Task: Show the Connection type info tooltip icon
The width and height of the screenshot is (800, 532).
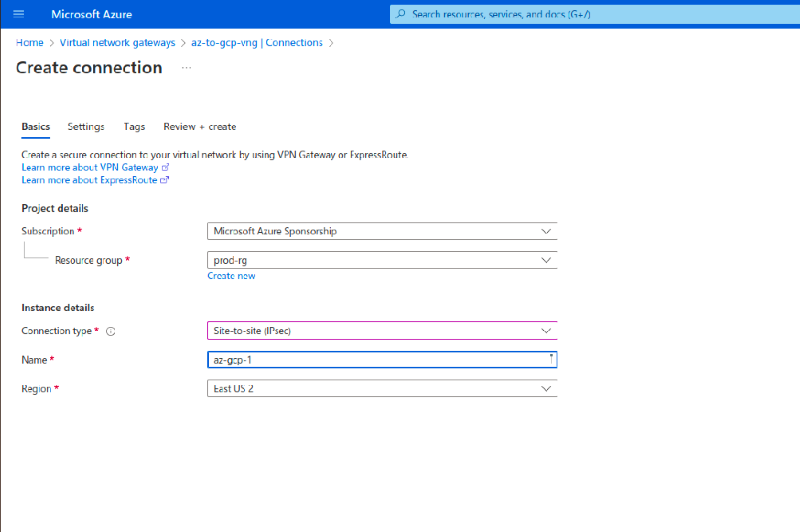Action: point(111,331)
